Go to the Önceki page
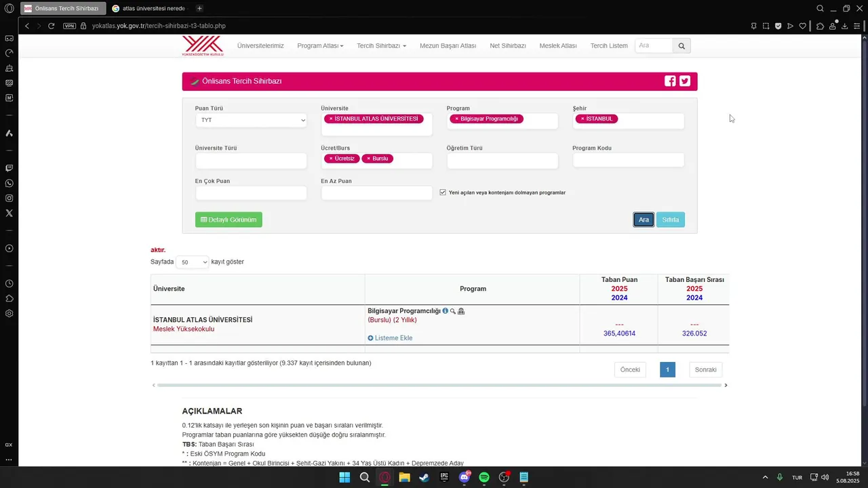Viewport: 868px width, 488px height. click(630, 369)
